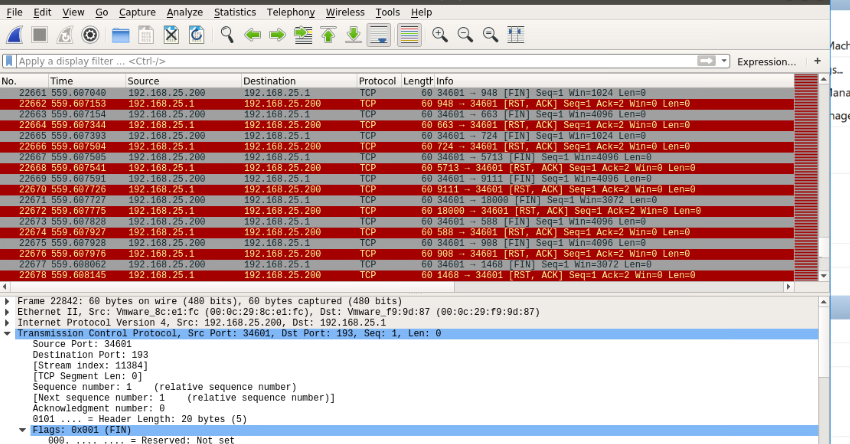Click the Expression... button
The height and width of the screenshot is (444, 850).
pyautogui.click(x=766, y=62)
